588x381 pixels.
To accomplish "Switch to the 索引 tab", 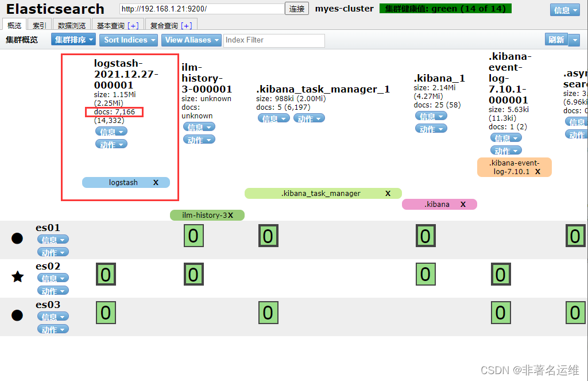I will click(40, 25).
